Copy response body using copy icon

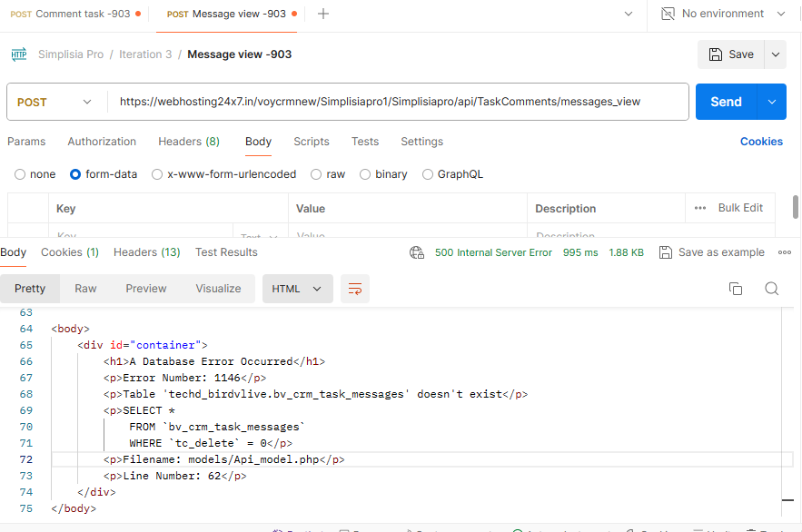[x=736, y=289]
